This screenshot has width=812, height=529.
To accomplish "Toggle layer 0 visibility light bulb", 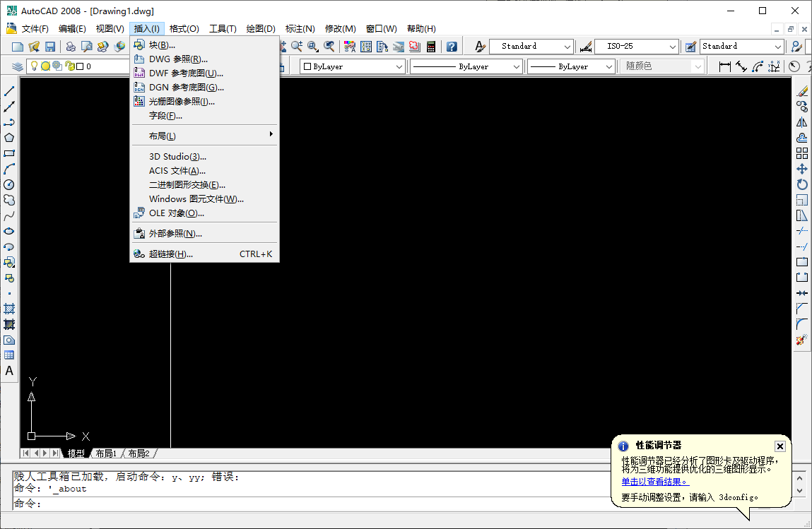I will 34,66.
